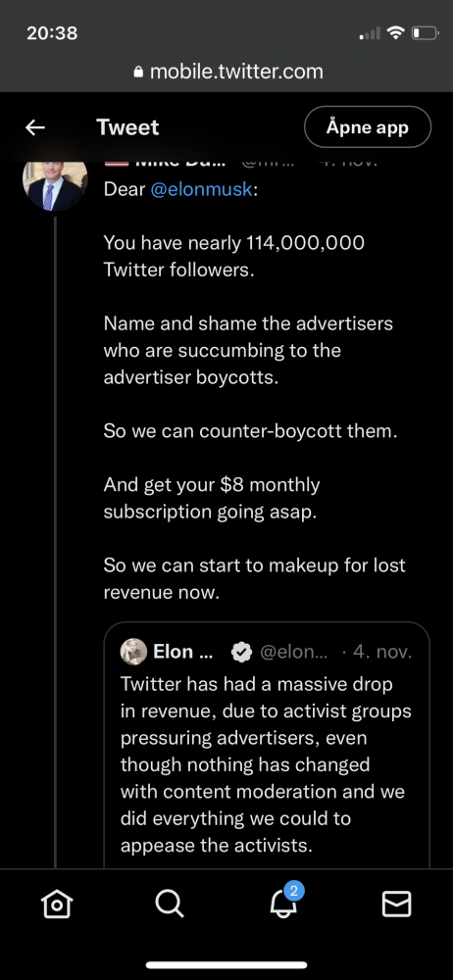Tap the Wi-Fi status icon
The height and width of the screenshot is (980, 453).
coord(395,32)
